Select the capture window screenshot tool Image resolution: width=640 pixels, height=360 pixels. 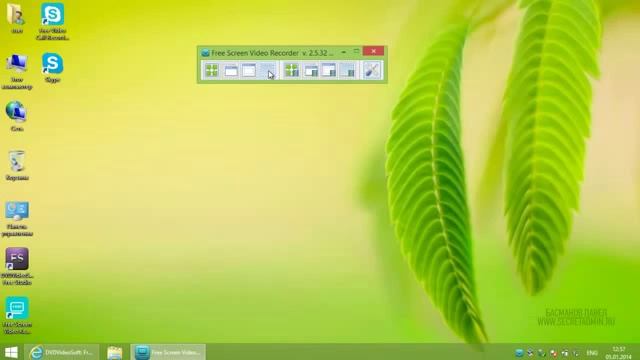(x=231, y=70)
